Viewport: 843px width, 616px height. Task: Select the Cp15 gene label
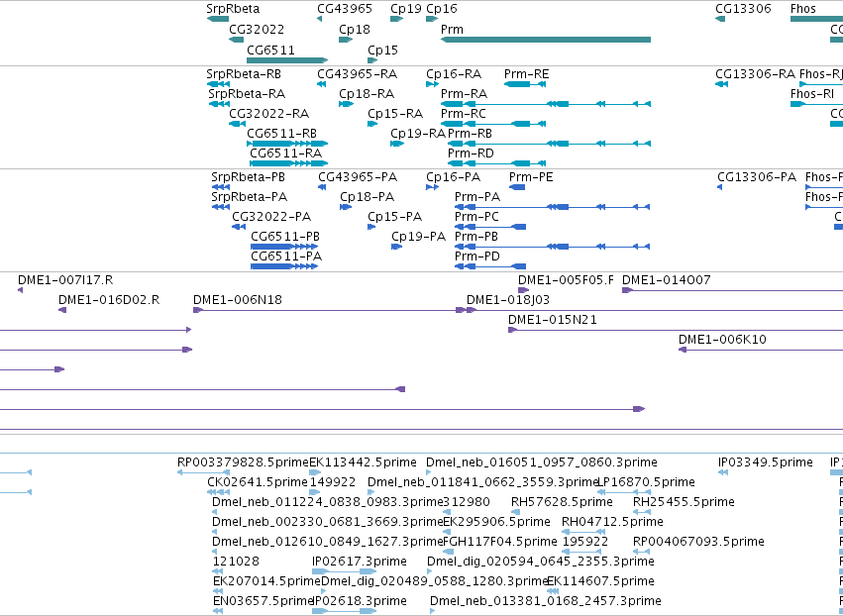coord(382,50)
